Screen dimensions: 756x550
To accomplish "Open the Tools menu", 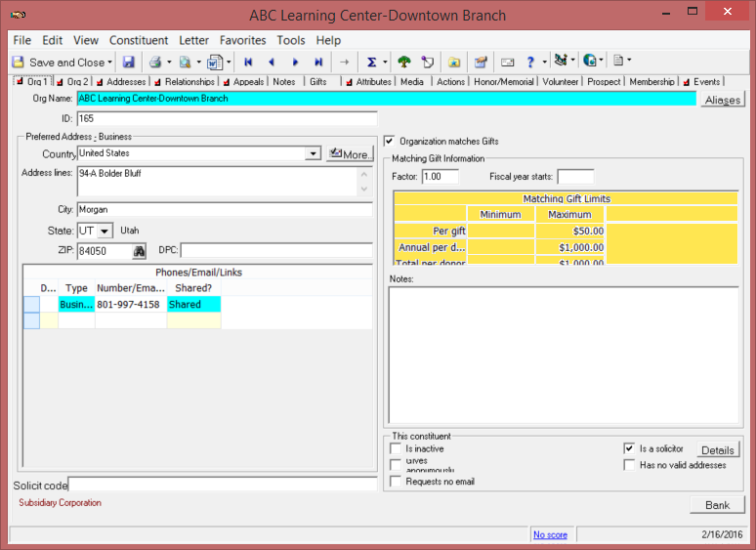I will pyautogui.click(x=291, y=40).
